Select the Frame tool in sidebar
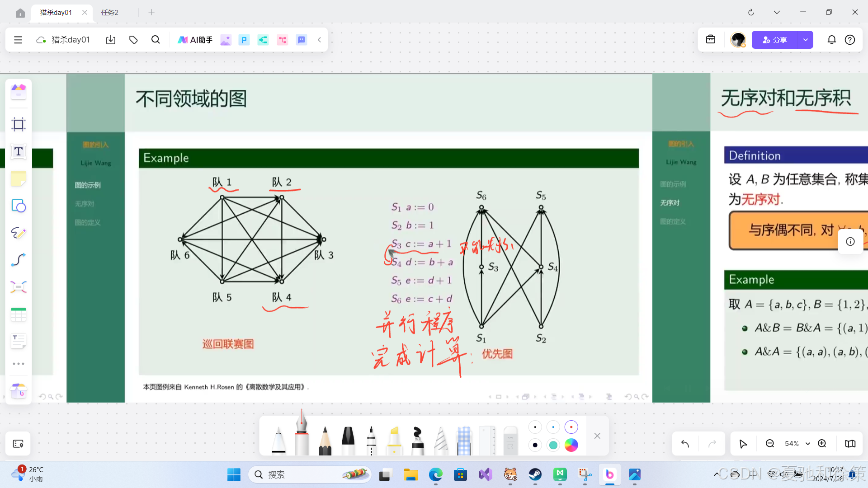The height and width of the screenshot is (488, 868). click(x=19, y=124)
